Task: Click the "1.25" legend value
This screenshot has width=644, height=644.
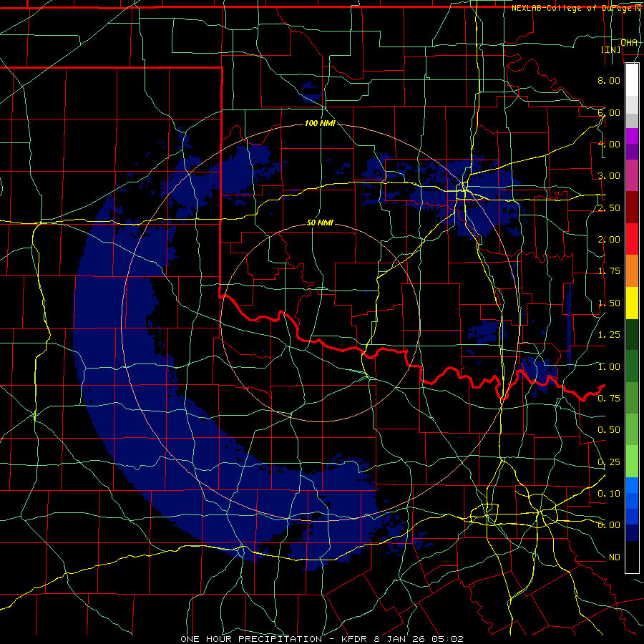Action: tap(609, 335)
